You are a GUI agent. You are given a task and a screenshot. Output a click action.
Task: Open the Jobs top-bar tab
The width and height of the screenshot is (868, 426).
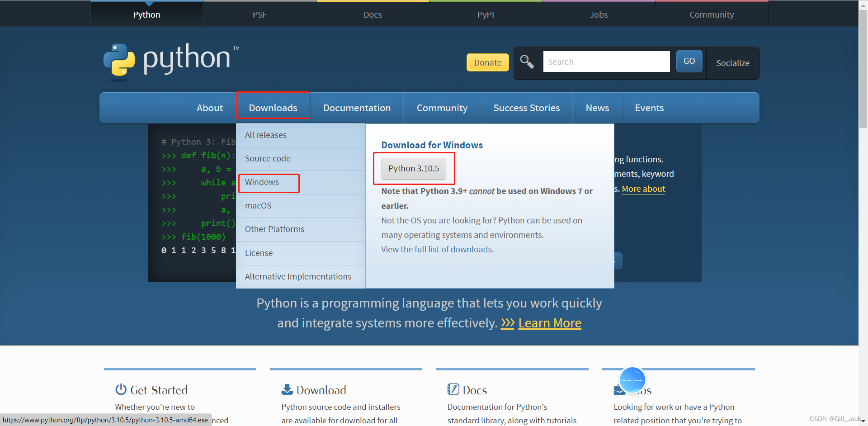tap(599, 14)
